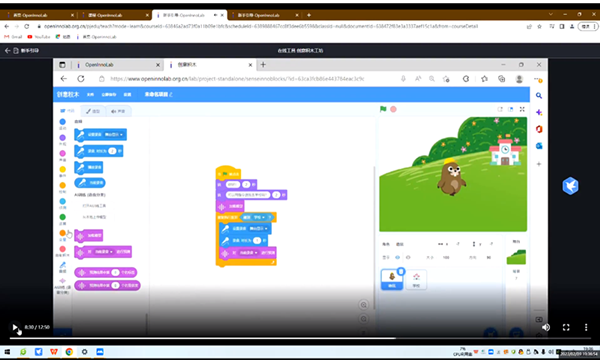The image size is (600, 360).
Task: Click the open AI training tool button
Action: 94,206
